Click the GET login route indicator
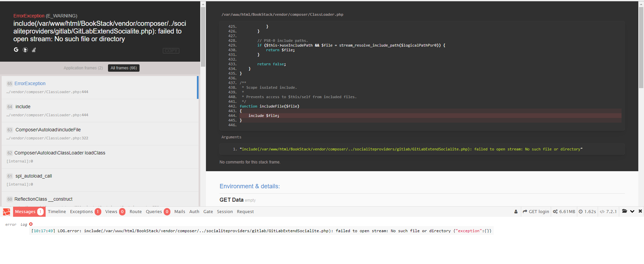Image resolution: width=644 pixels, height=264 pixels. coord(536,212)
